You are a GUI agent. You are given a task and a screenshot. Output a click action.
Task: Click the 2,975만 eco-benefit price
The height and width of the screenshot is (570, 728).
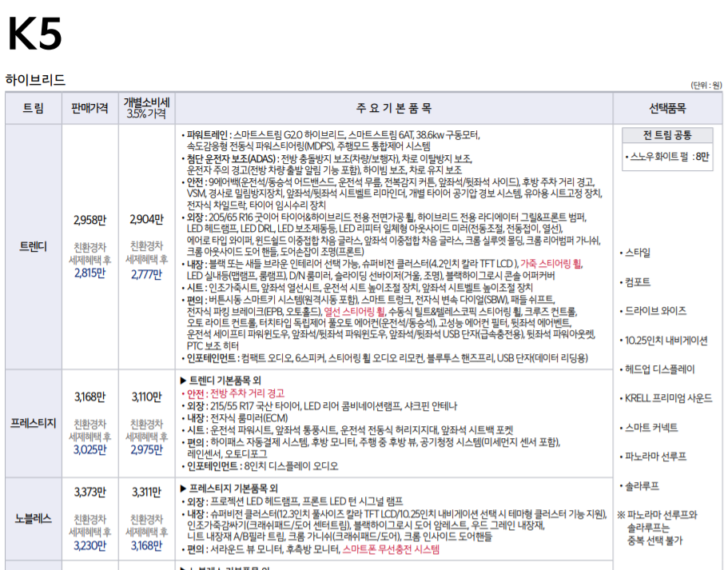pyautogui.click(x=147, y=449)
